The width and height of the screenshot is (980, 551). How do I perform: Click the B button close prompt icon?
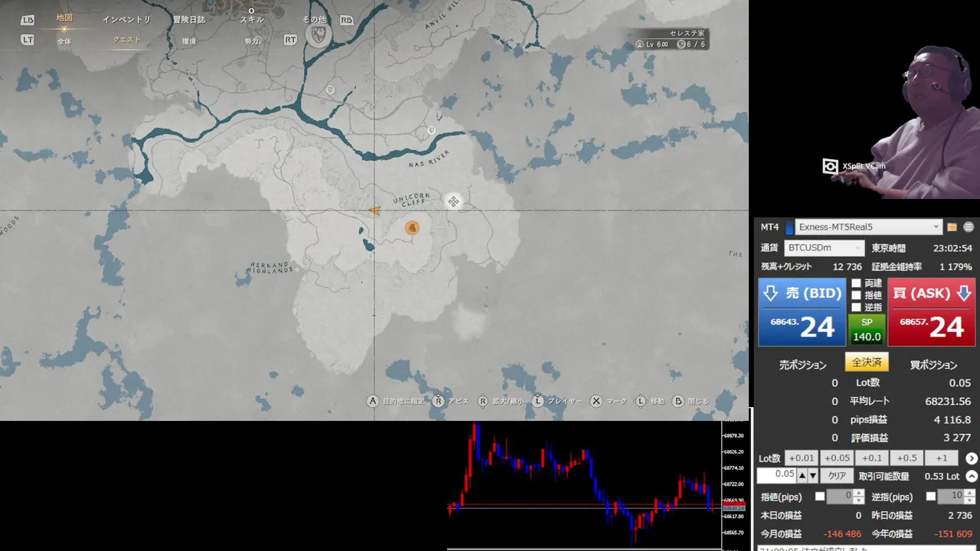coord(678,401)
